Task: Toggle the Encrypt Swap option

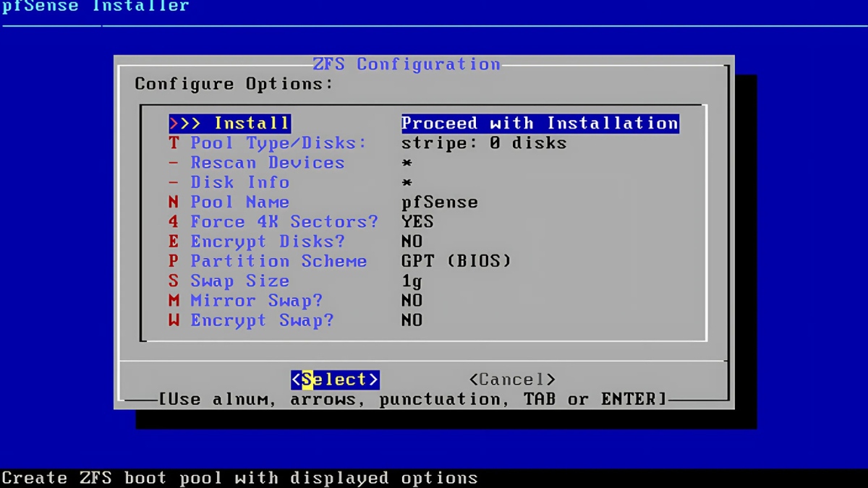Action: [x=251, y=320]
